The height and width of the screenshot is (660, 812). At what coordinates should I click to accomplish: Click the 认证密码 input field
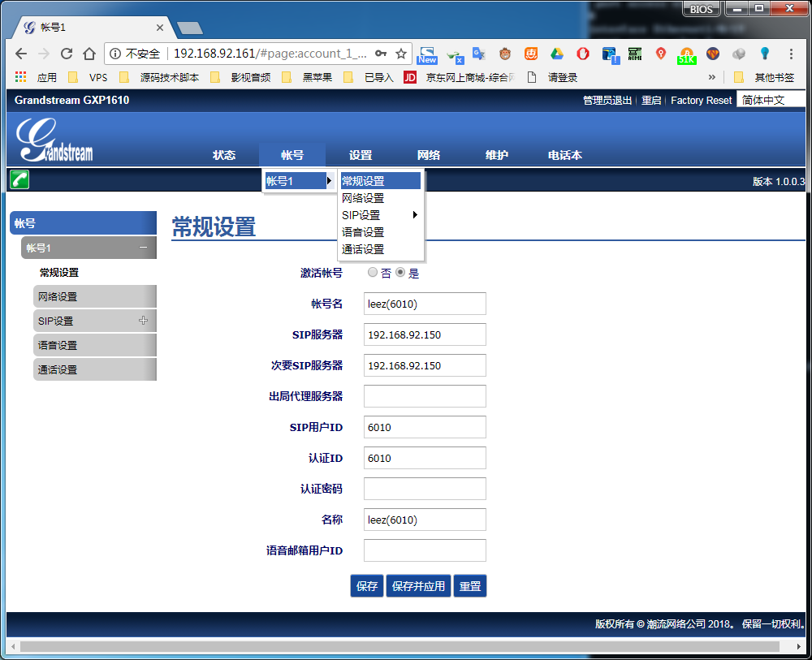coord(425,489)
